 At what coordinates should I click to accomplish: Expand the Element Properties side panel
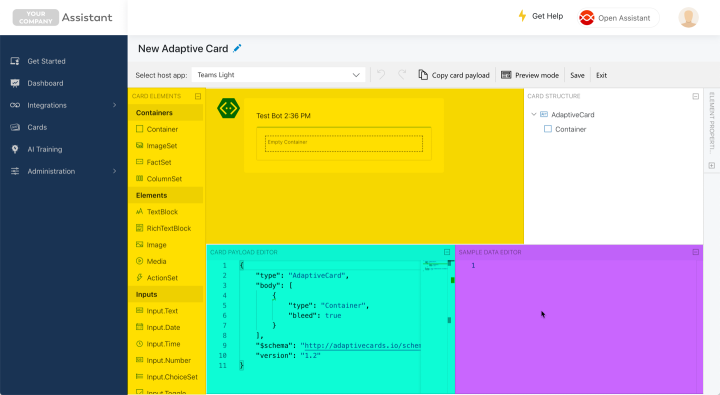click(x=711, y=166)
